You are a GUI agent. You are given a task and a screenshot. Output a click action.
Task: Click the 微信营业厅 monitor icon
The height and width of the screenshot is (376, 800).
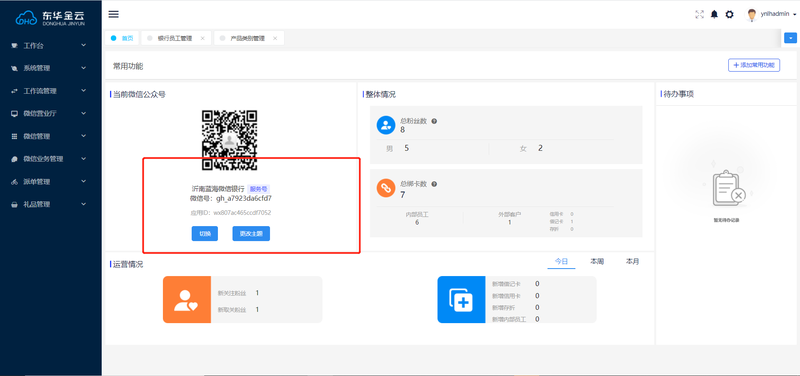[x=14, y=114]
